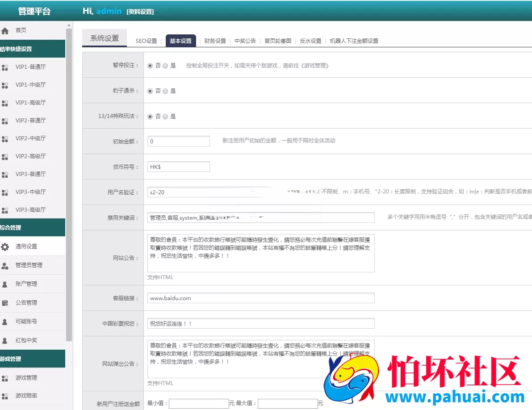The height and width of the screenshot is (410, 532).
Task: Click the VIP1-普通厅 grid icon
Action: [x=5, y=67]
